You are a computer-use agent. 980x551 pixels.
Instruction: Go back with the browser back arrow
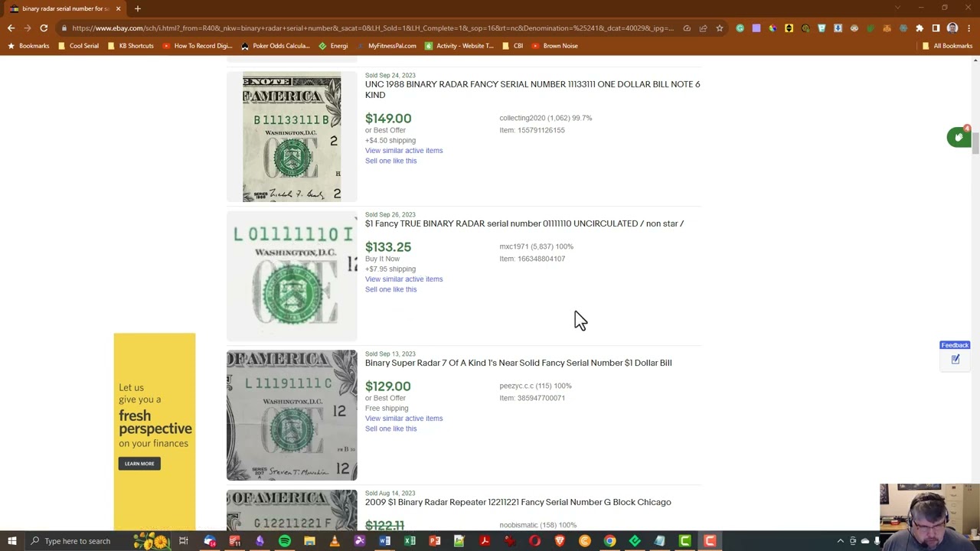coord(11,28)
